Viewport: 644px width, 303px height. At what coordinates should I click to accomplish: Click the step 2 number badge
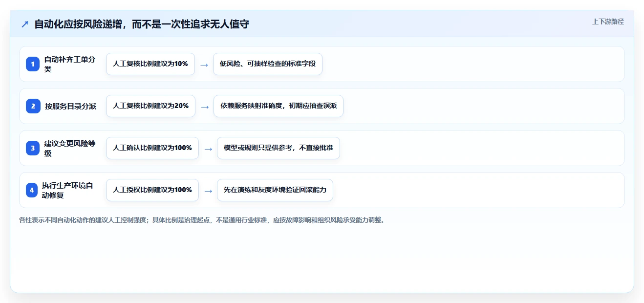[33, 106]
